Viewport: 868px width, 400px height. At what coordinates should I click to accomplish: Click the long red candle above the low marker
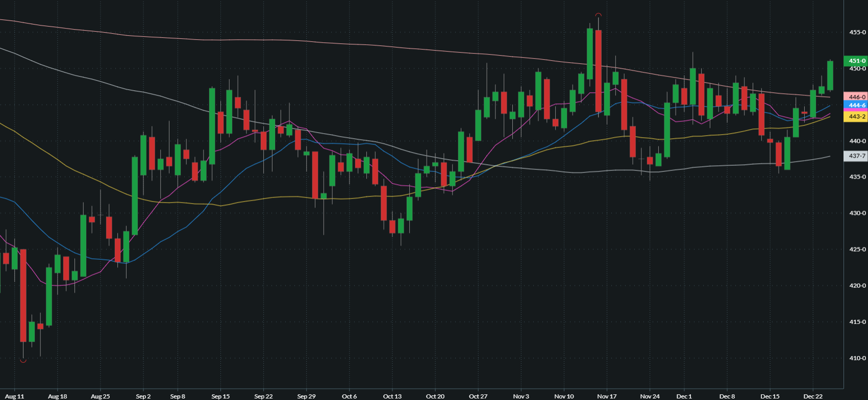(x=23, y=295)
